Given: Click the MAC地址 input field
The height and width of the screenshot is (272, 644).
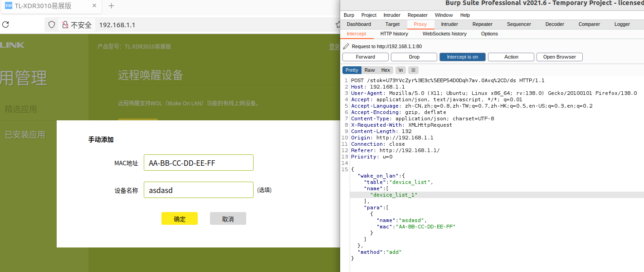Looking at the screenshot, I should coord(198,163).
